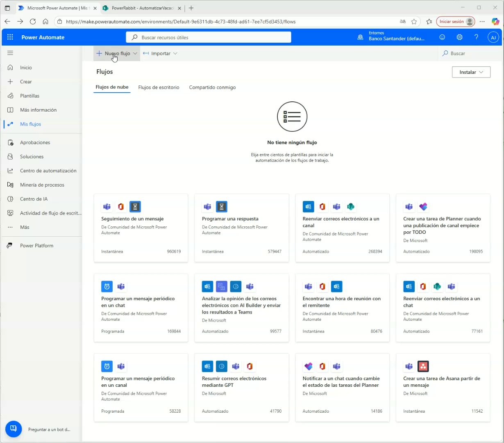Image resolution: width=504 pixels, height=443 pixels.
Task: Open the Entornos Banco Santander environment picker
Action: coord(391,37)
